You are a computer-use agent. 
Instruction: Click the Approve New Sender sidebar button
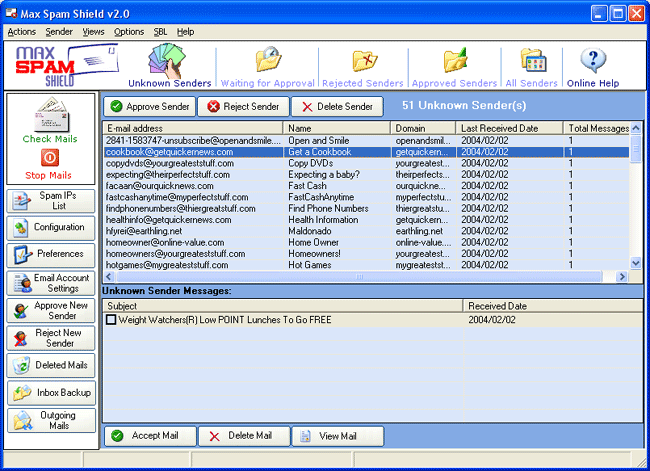tap(51, 310)
